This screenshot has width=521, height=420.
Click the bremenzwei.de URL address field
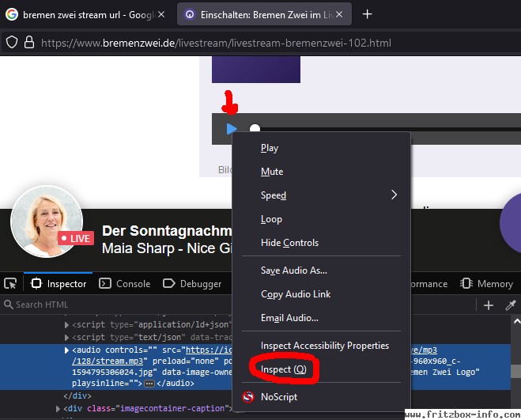216,43
